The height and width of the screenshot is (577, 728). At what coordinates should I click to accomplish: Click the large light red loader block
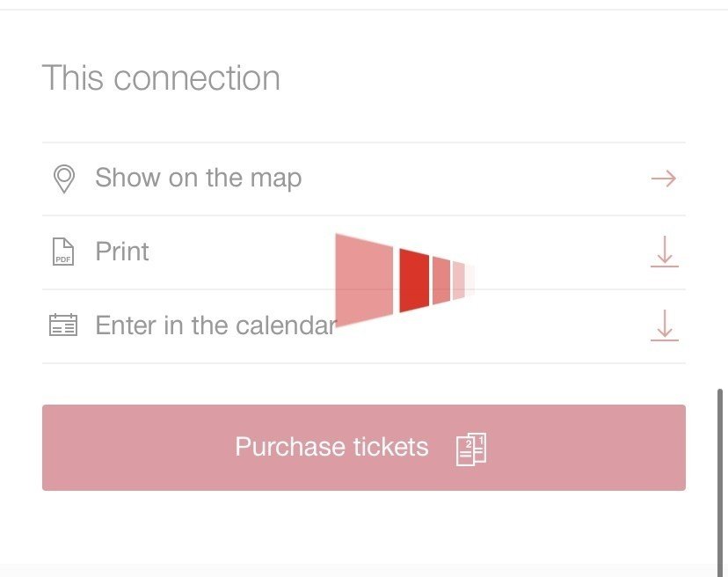(364, 281)
